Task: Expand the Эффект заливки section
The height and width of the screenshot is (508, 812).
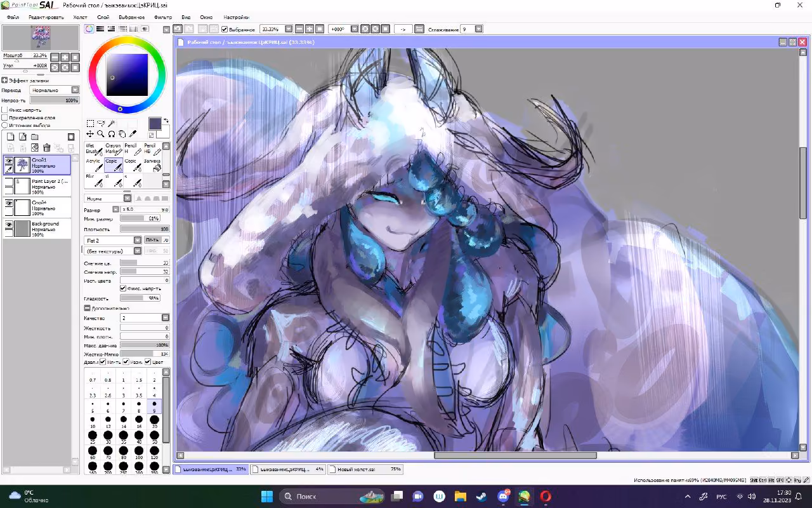Action: click(x=4, y=81)
